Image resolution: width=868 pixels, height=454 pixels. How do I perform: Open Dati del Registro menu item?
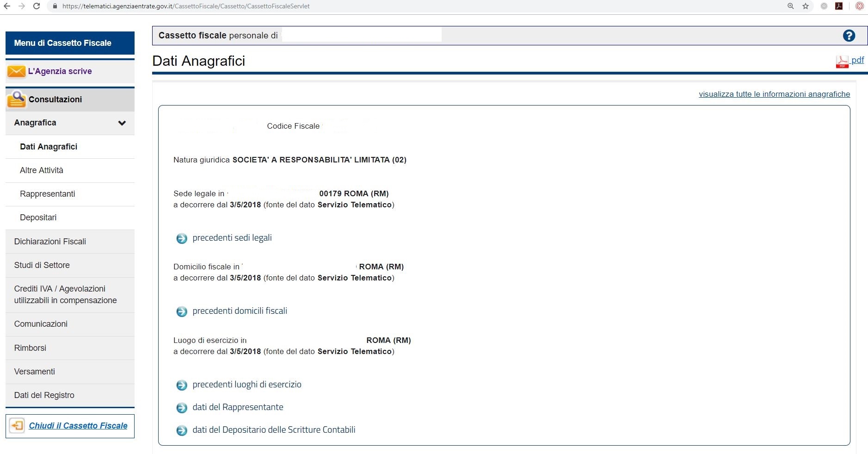click(x=70, y=395)
